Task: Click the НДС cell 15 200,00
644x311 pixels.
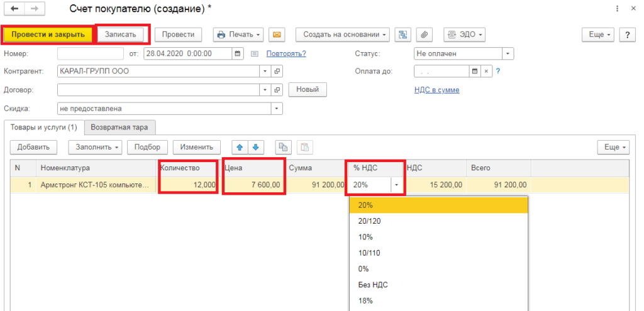Action: click(x=435, y=185)
